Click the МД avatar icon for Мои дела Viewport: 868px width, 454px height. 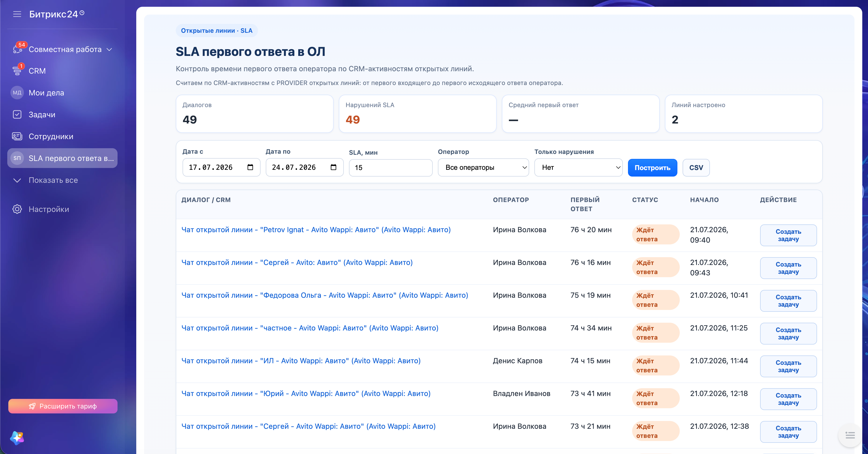[17, 93]
